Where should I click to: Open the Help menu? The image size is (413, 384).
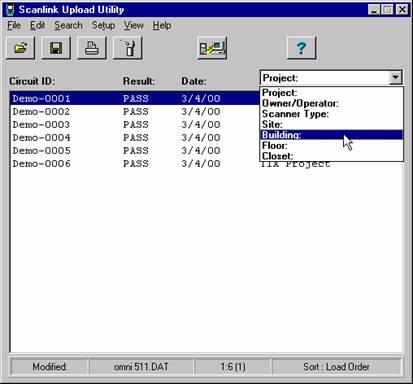pos(162,25)
